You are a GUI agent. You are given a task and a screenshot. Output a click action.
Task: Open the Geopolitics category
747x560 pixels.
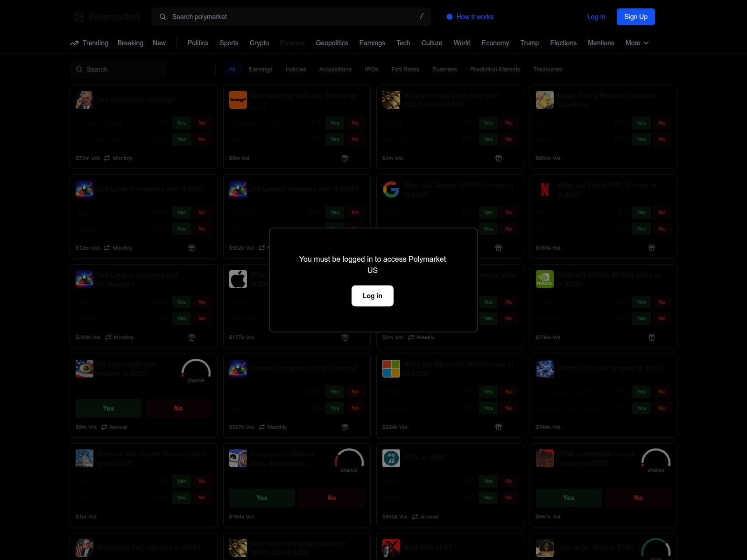coord(332,43)
